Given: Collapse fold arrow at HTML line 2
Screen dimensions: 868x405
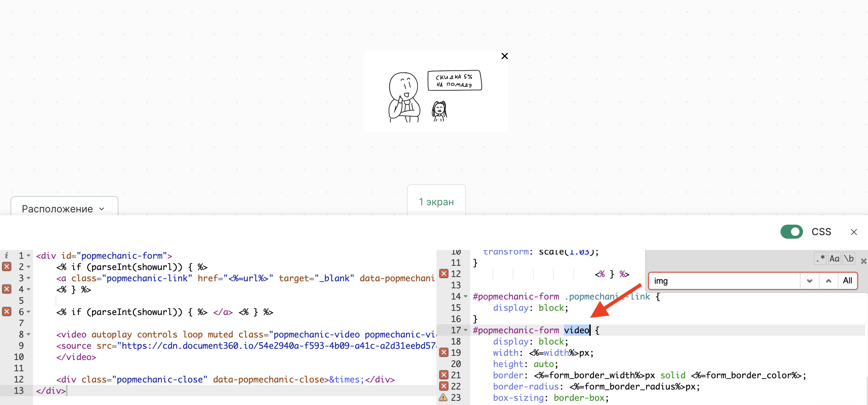Looking at the screenshot, I should [28, 267].
